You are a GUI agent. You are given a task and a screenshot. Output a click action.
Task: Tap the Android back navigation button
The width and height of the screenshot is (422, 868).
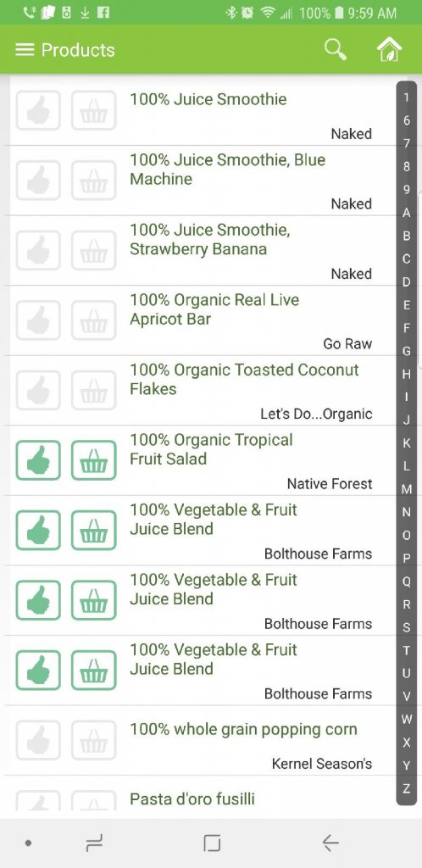[330, 843]
